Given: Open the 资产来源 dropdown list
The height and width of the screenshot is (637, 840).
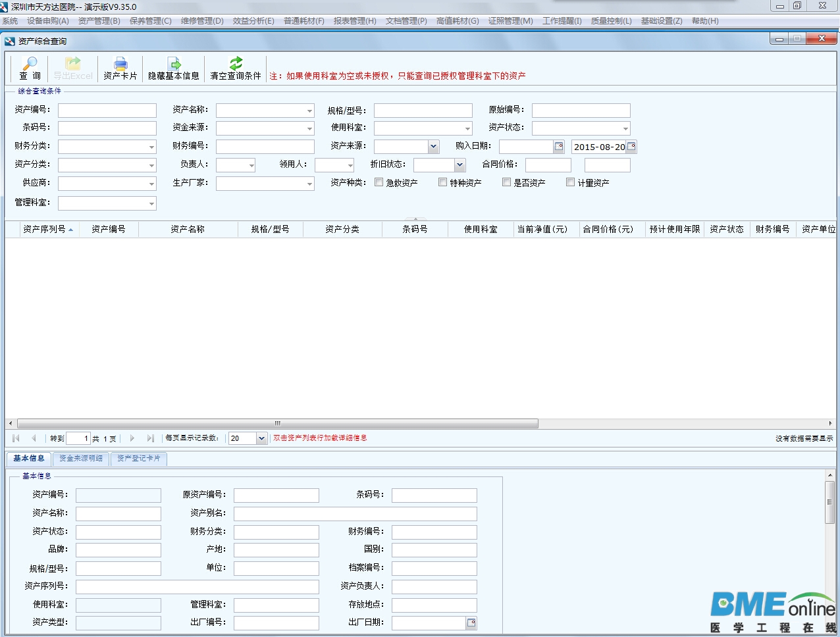Looking at the screenshot, I should point(433,147).
